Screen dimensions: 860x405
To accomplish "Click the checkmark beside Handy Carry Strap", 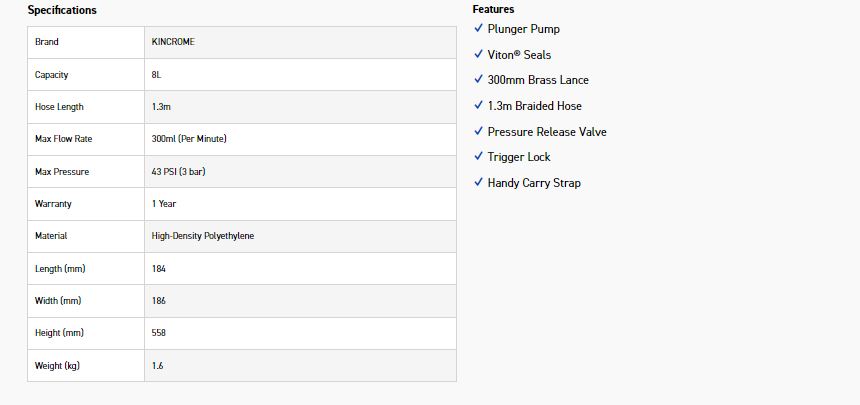I will coord(478,183).
